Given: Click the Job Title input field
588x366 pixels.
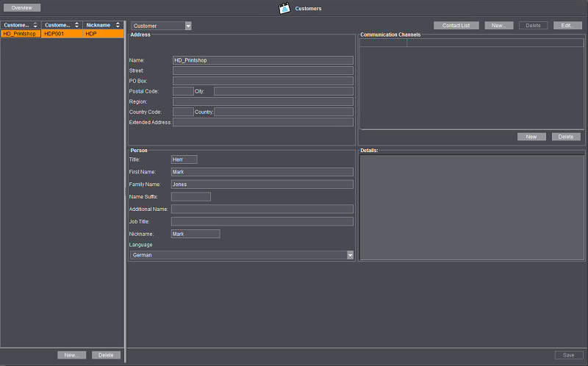Looking at the screenshot, I should click(x=261, y=221).
